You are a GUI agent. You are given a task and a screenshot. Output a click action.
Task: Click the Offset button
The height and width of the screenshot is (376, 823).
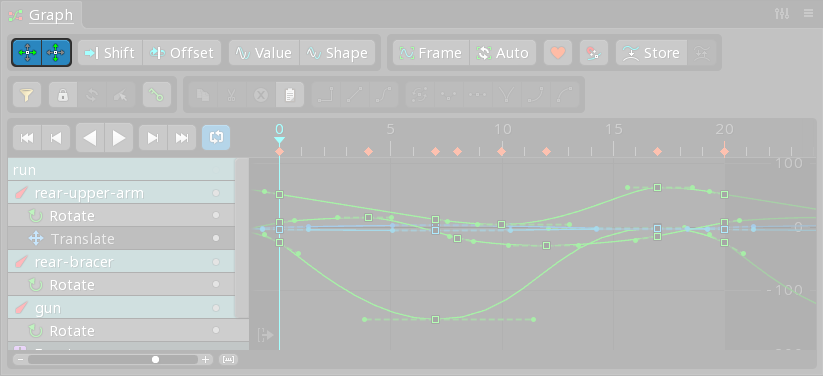pyautogui.click(x=182, y=53)
